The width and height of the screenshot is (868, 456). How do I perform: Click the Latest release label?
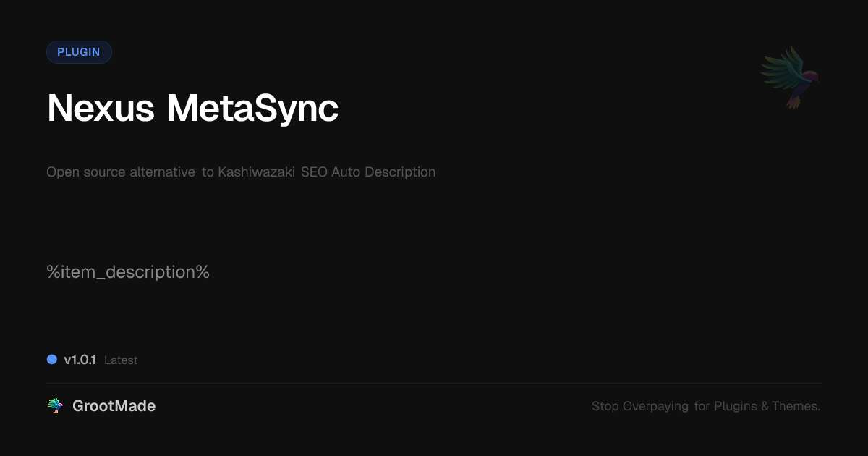pos(121,360)
